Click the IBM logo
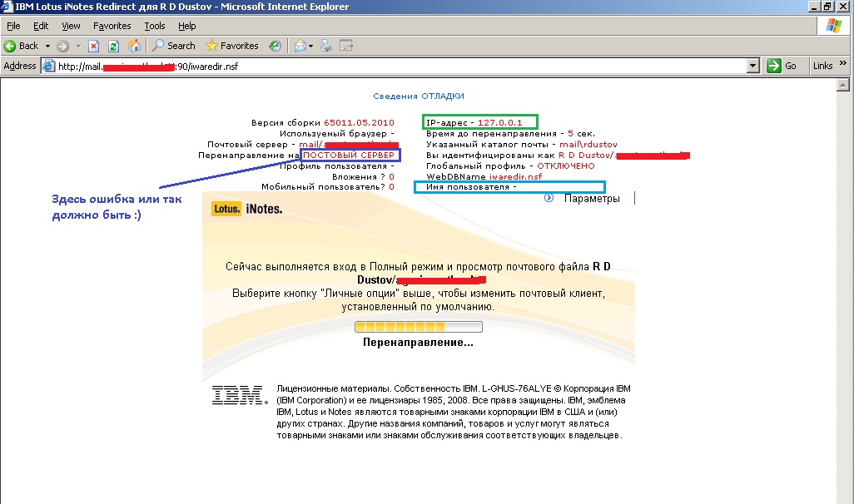Screen dimensions: 854x504 pos(240,395)
